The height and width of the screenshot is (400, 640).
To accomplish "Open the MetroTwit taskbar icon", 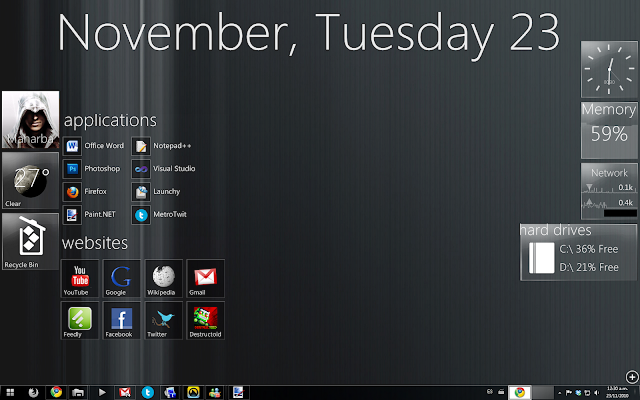I will tap(148, 393).
